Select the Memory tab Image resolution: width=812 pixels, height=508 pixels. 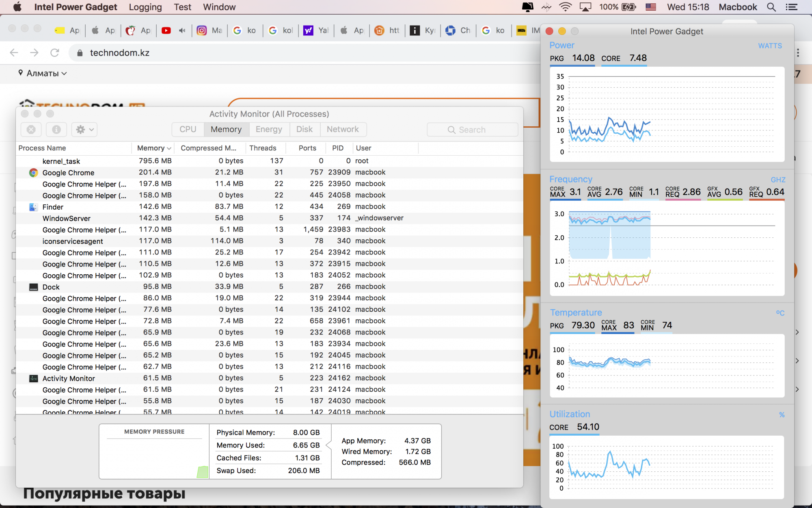coord(226,129)
